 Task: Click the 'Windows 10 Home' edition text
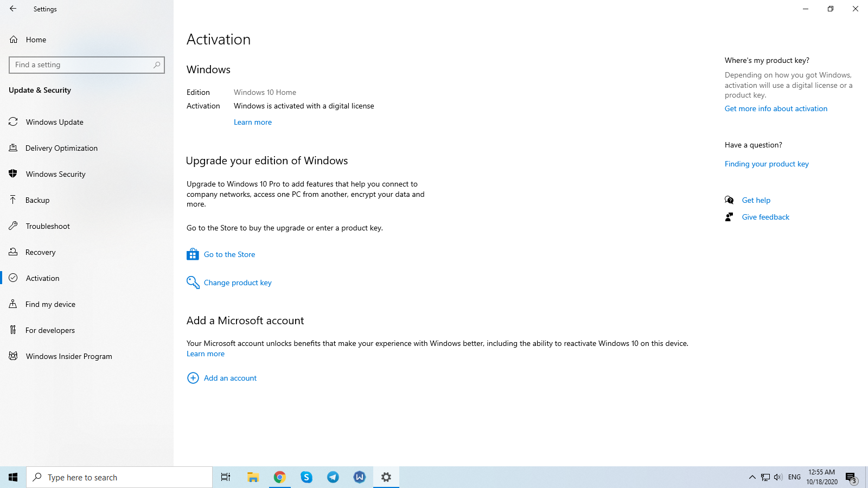(265, 92)
